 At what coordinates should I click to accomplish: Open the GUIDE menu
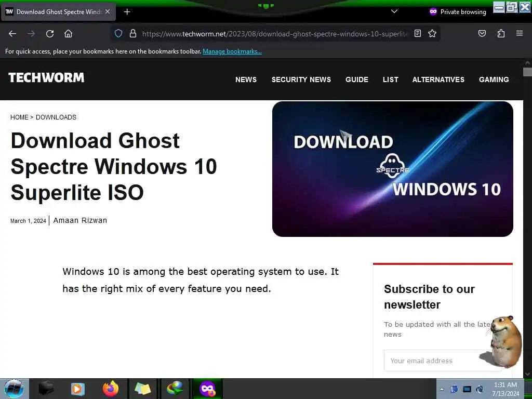[357, 79]
